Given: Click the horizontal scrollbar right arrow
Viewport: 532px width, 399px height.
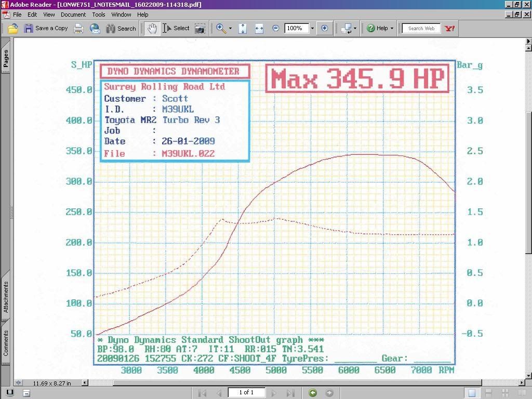Looking at the screenshot, I should click(522, 383).
